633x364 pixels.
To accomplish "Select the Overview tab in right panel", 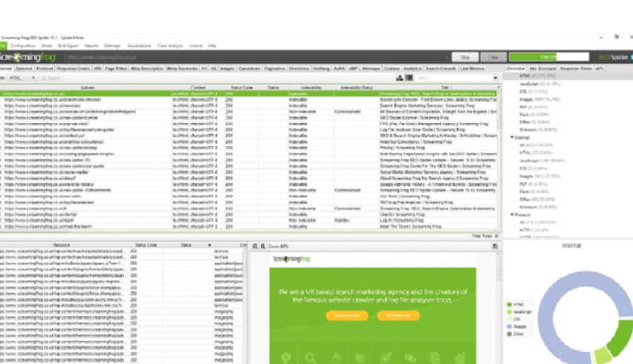I will pos(516,69).
